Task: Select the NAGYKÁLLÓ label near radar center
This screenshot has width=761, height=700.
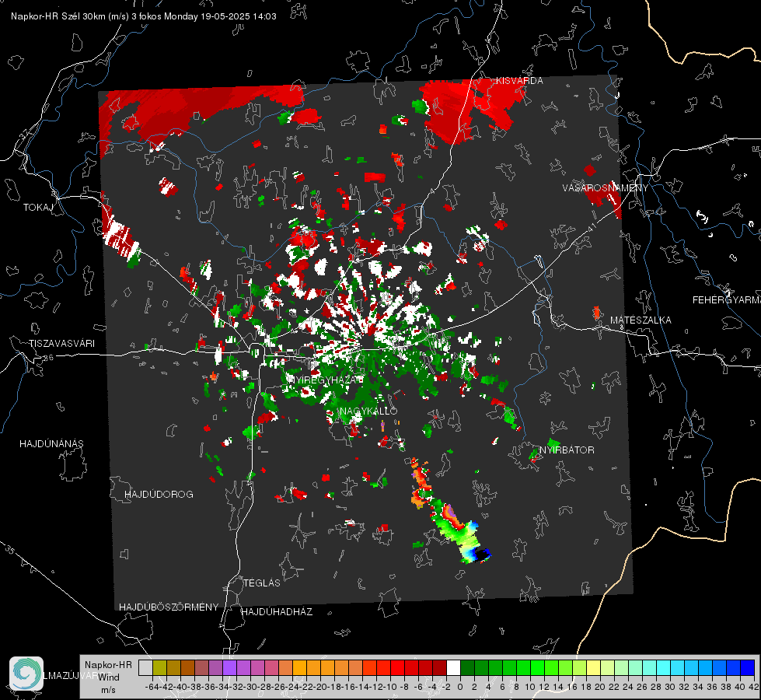Action: pyautogui.click(x=368, y=411)
